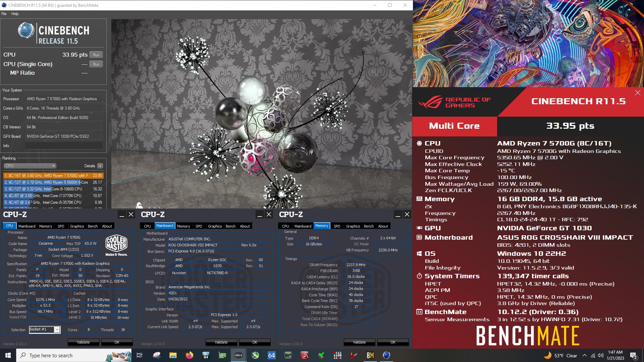644x362 pixels.
Task: Show hidden system tray icons
Action: 585,356
